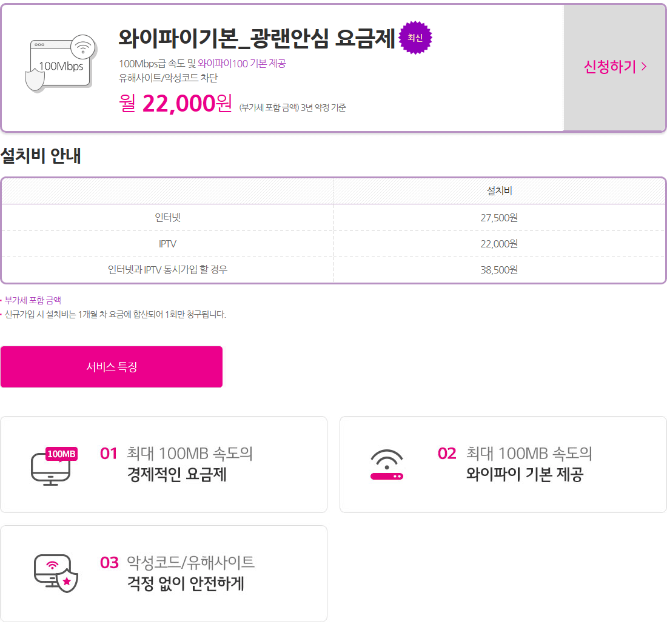Screen dimensions: 667x644
Task: Select the 02 와이파이 기본 제공 card
Action: point(503,465)
